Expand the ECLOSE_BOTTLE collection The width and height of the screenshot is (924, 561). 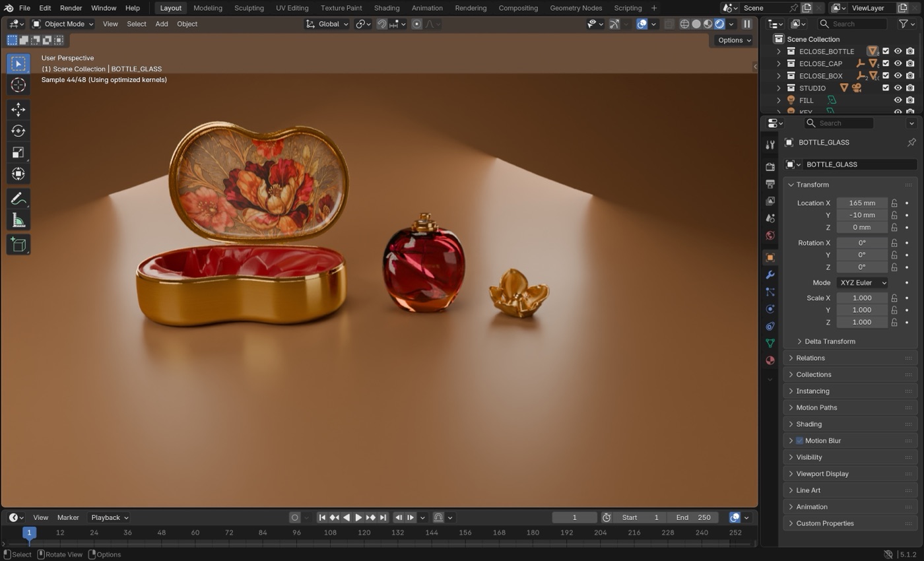point(779,51)
